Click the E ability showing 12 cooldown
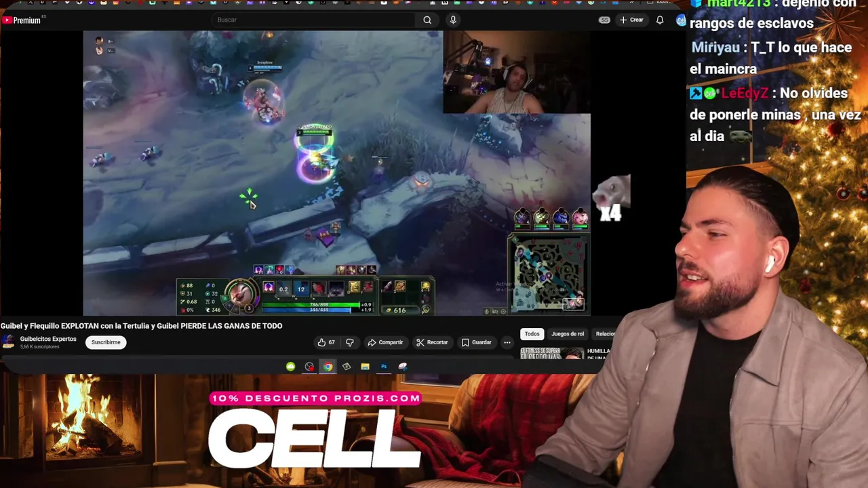 [x=300, y=289]
